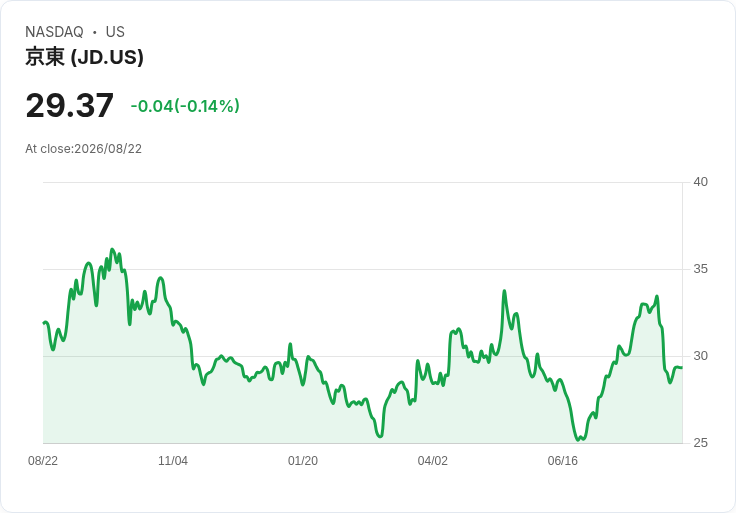Click the At close:2026/08/22 timestamp
The width and height of the screenshot is (736, 513).
84,149
